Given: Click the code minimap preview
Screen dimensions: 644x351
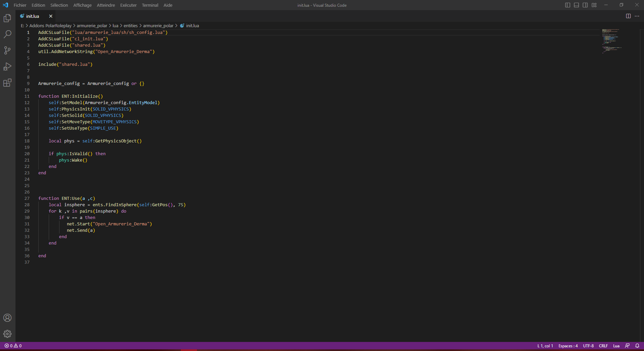Looking at the screenshot, I should click(612, 41).
